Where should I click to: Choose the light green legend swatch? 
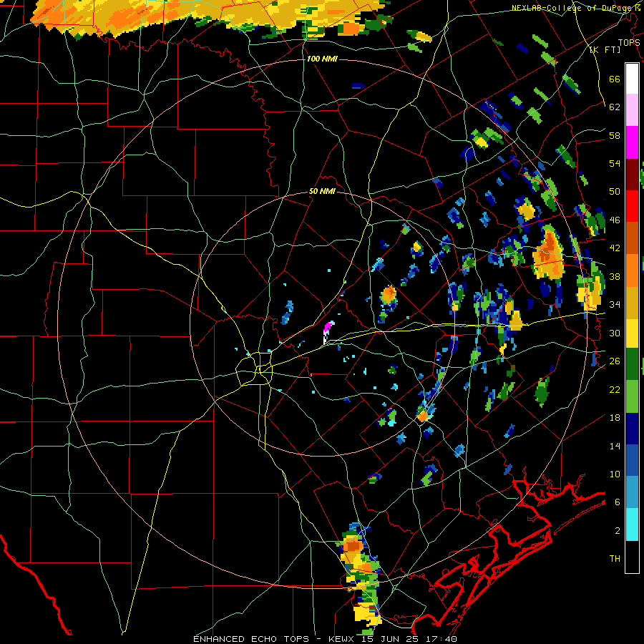(632, 396)
